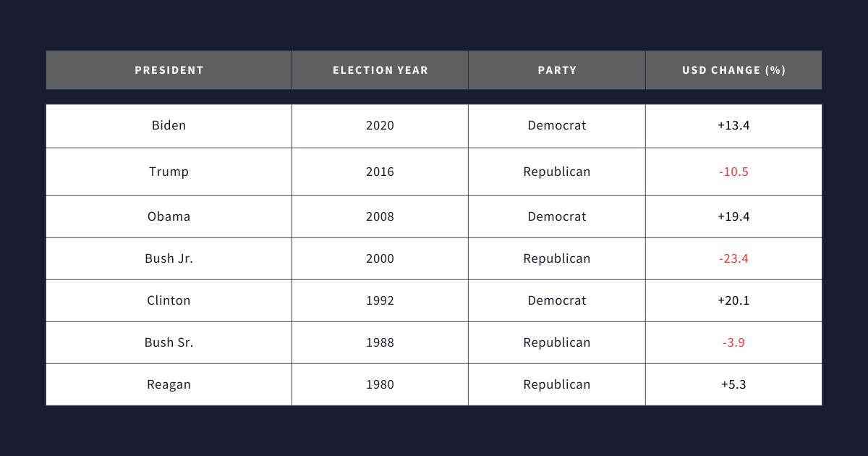Click the Republican cell in Reagan's row
Image resolution: width=868 pixels, height=456 pixels.
pos(557,384)
